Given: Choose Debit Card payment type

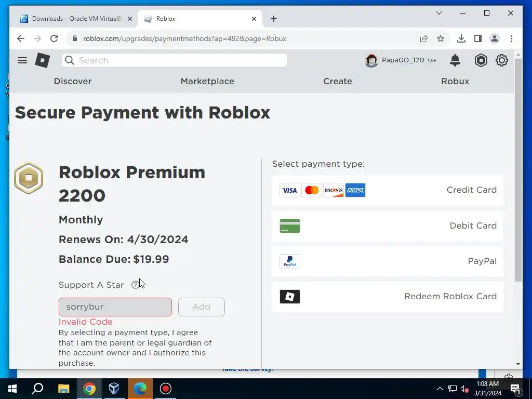Looking at the screenshot, I should point(388,226).
